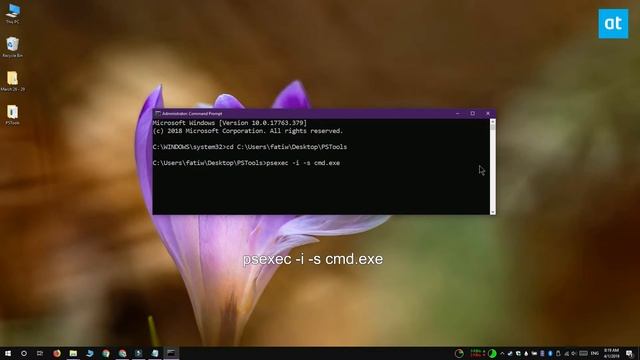Screen dimensions: 640x360
Task: Open Cortana search circle in taskbar
Action: click(24, 353)
